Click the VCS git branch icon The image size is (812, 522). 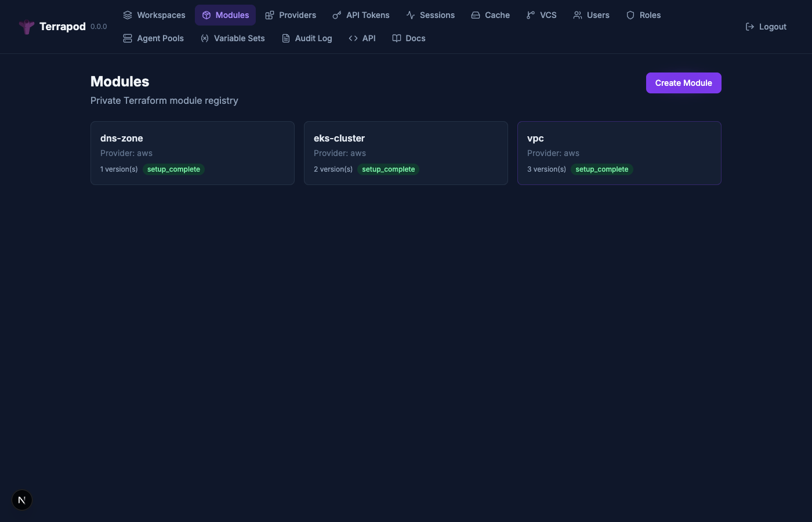(x=531, y=15)
